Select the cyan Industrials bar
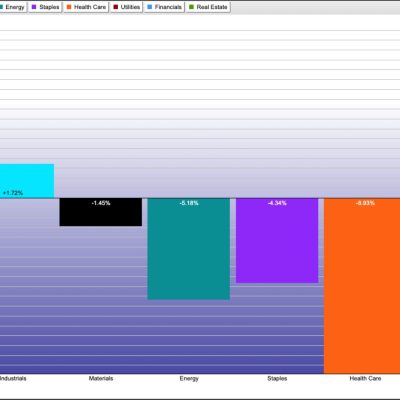The image size is (400, 400). point(27,181)
